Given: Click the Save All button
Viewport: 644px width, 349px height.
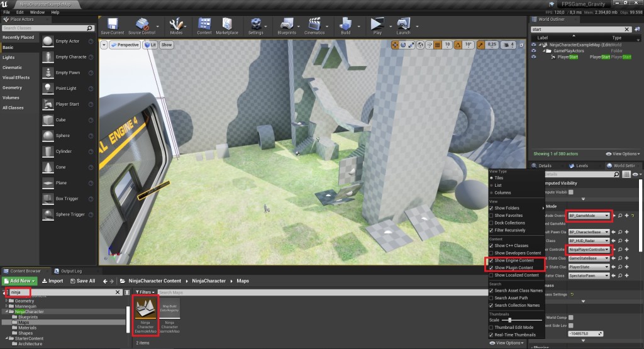Looking at the screenshot, I should 82,281.
